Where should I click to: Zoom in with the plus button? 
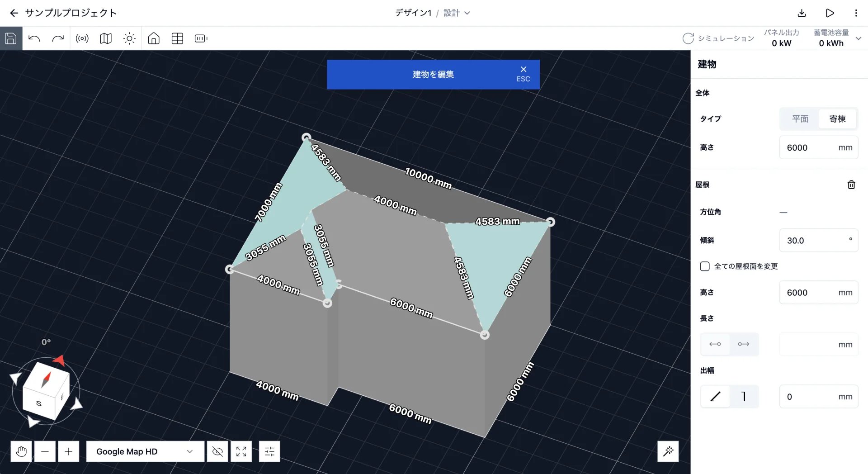(x=68, y=451)
